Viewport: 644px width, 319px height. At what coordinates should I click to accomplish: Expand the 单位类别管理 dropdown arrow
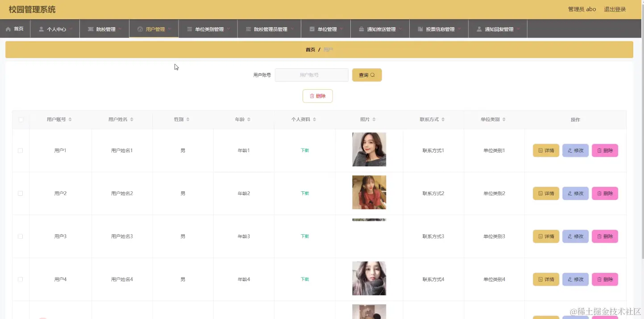coord(229,29)
